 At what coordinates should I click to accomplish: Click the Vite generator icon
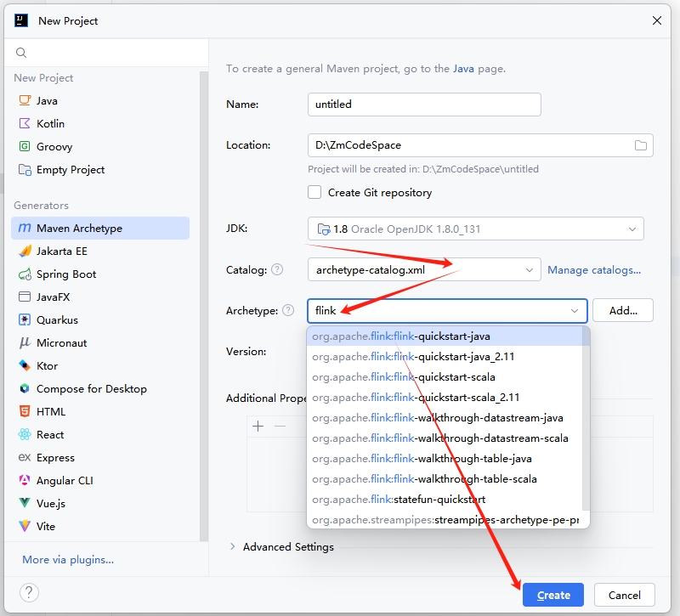coord(25,526)
